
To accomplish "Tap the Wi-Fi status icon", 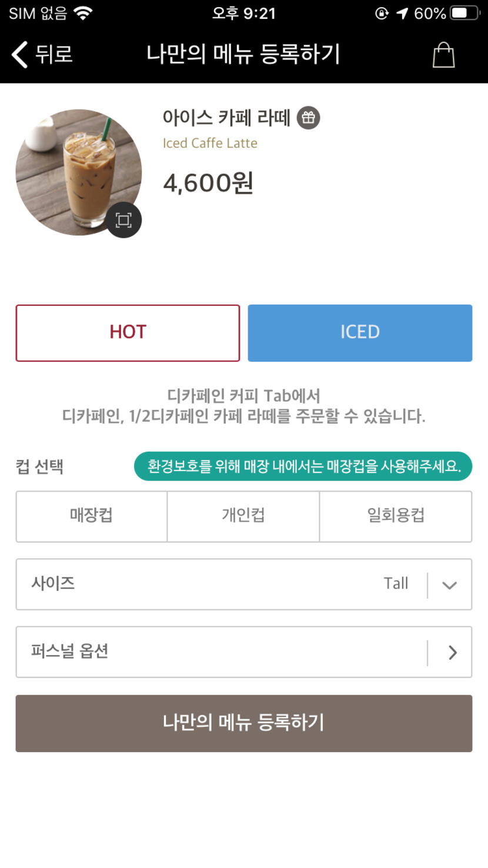I will coord(83,14).
